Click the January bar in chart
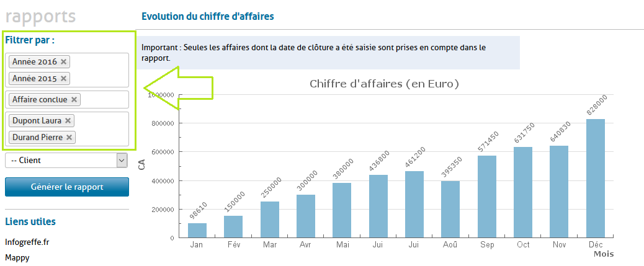Screen dimensions: 644x266 click(x=197, y=230)
